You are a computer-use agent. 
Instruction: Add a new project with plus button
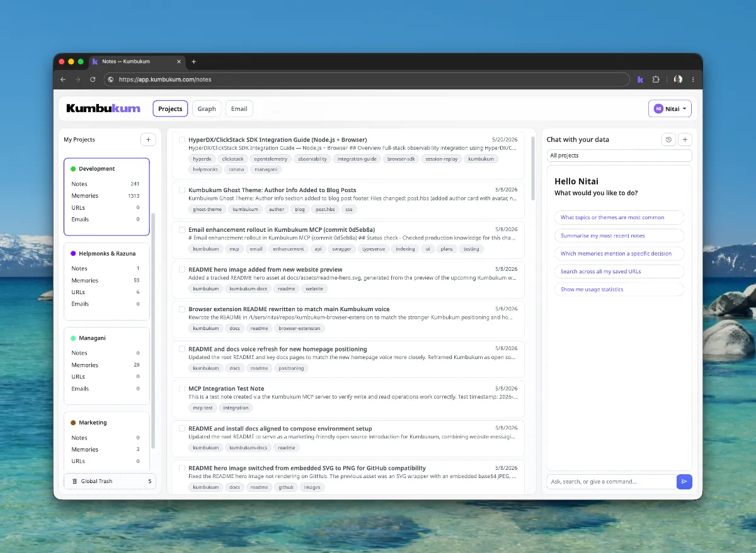coord(148,139)
